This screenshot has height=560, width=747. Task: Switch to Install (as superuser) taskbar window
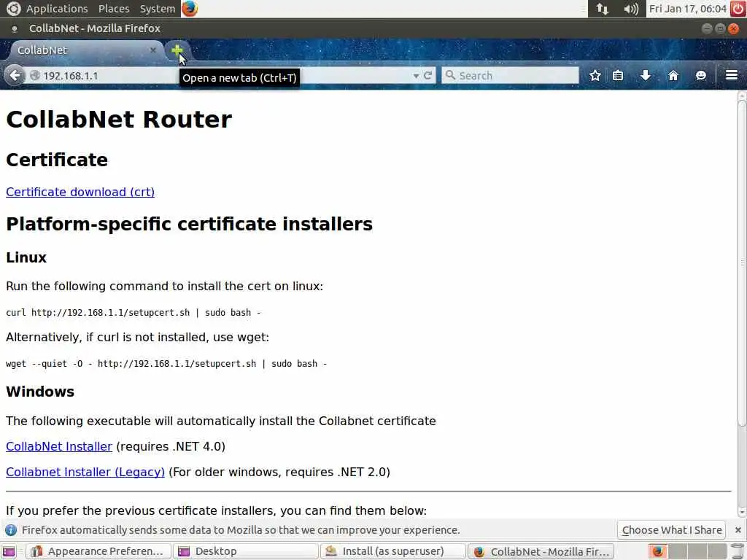(x=393, y=551)
